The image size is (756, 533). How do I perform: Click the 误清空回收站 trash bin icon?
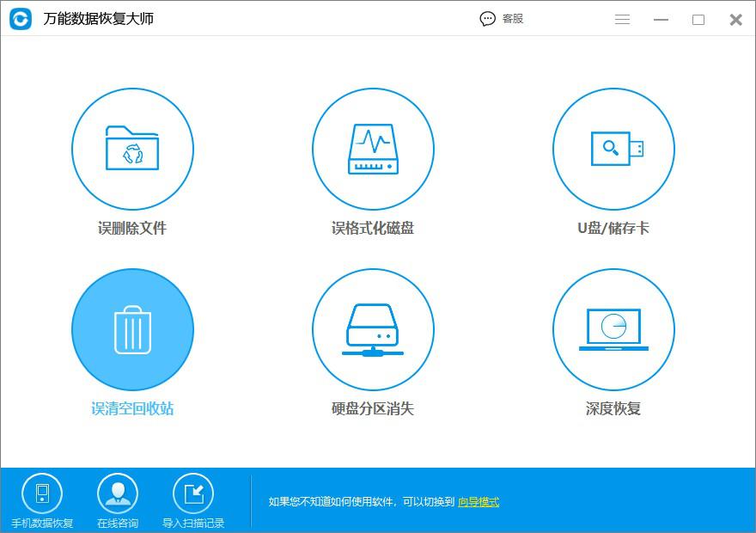[132, 329]
